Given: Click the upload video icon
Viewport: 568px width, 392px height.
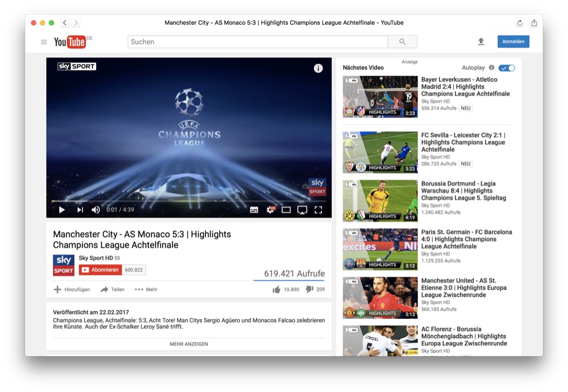Looking at the screenshot, I should pos(481,42).
